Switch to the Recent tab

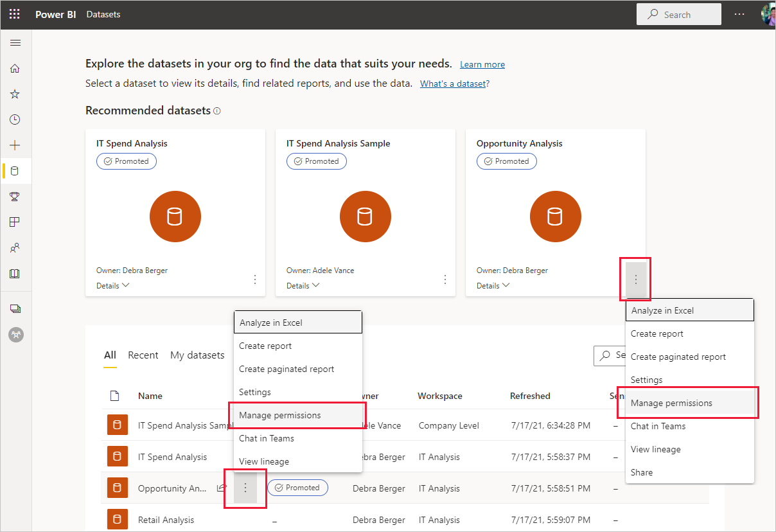pos(143,355)
